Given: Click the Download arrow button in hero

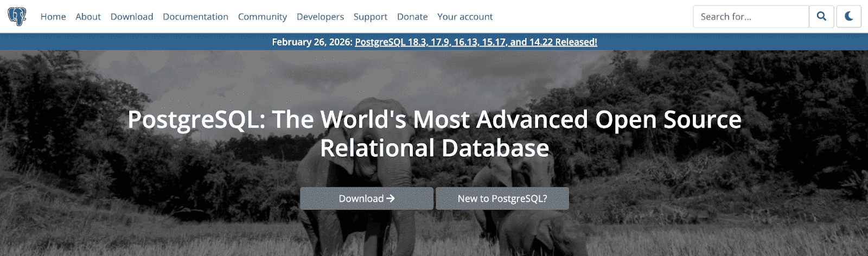Looking at the screenshot, I should click(367, 199).
